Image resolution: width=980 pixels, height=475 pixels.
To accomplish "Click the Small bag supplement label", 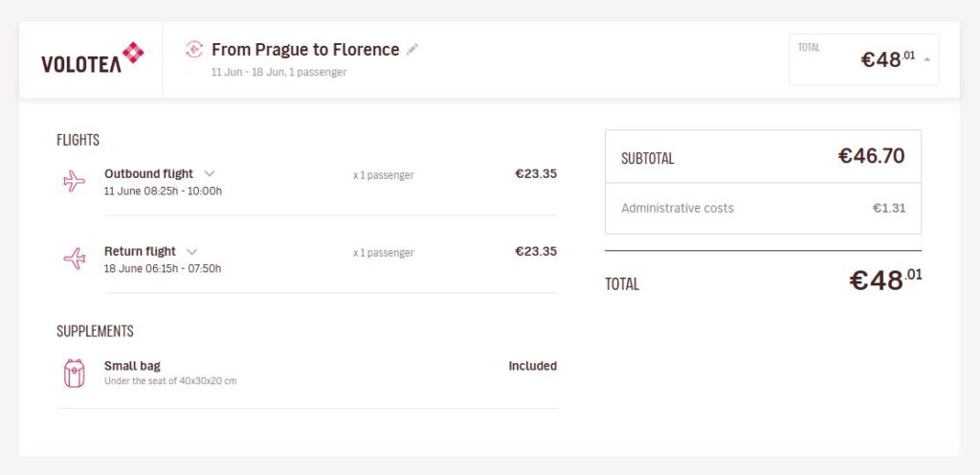I will click(132, 366).
